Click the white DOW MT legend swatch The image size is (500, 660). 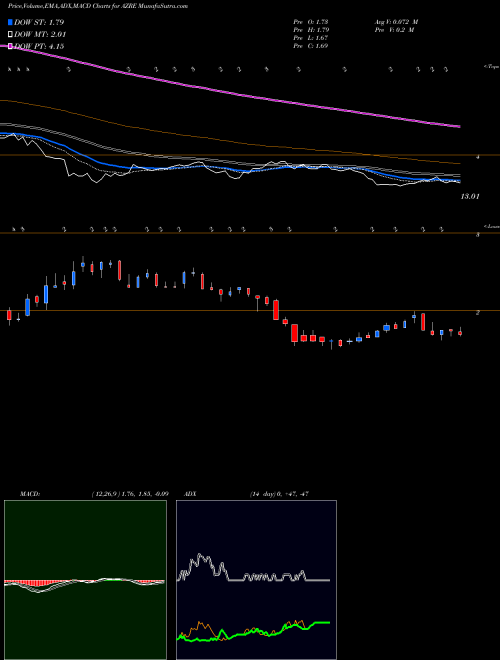pyautogui.click(x=10, y=35)
